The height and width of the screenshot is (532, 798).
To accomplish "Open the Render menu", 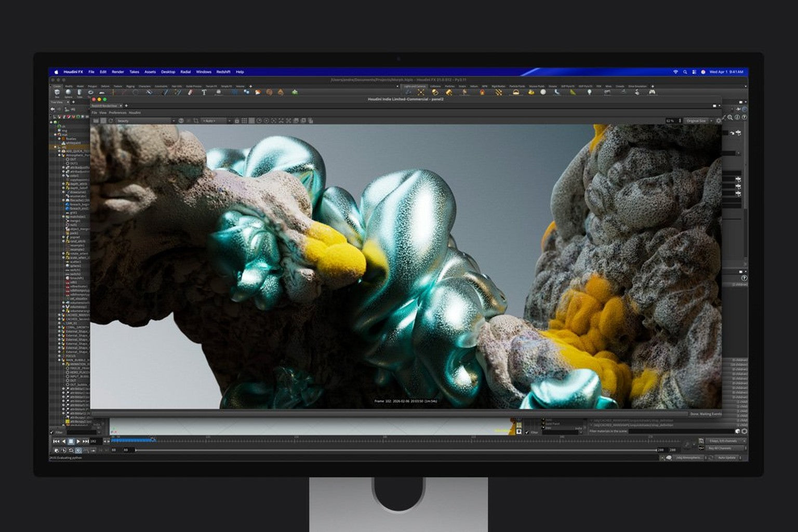I will (118, 72).
